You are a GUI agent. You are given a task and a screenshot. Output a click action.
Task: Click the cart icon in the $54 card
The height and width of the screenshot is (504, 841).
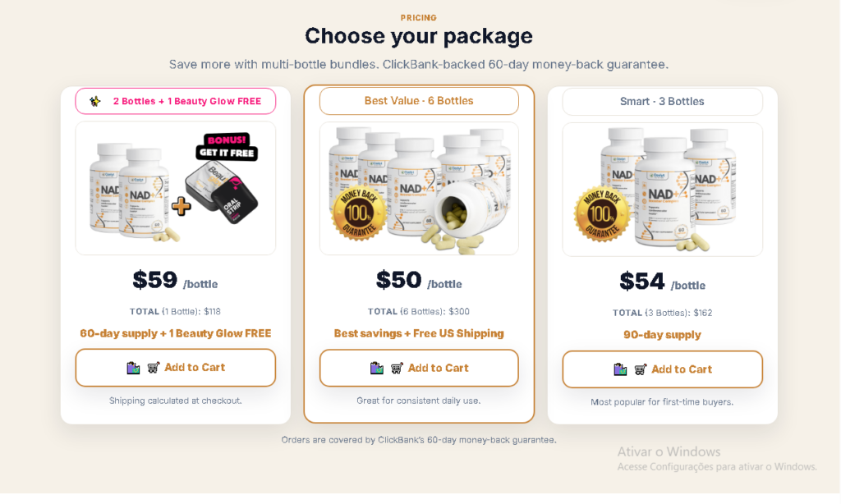[641, 369]
